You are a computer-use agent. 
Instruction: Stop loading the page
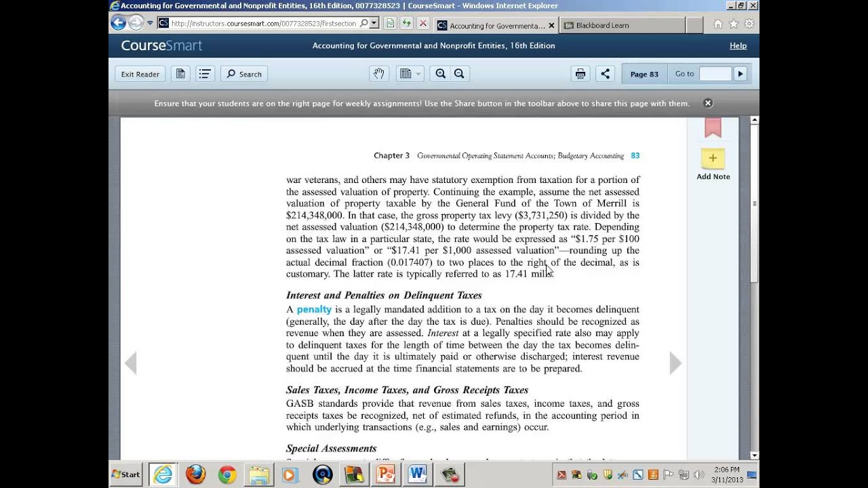(423, 23)
